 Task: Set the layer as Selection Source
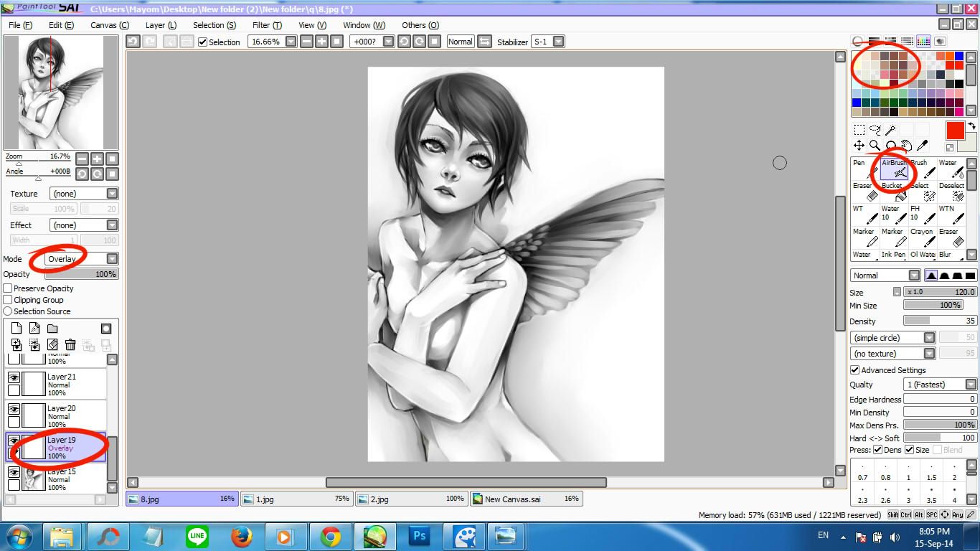8,311
